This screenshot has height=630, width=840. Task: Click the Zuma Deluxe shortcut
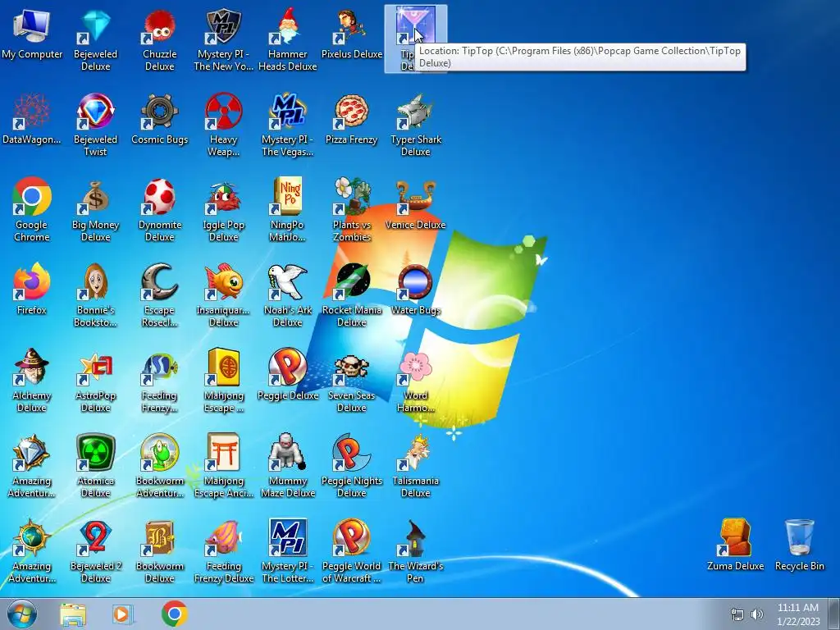coord(736,546)
